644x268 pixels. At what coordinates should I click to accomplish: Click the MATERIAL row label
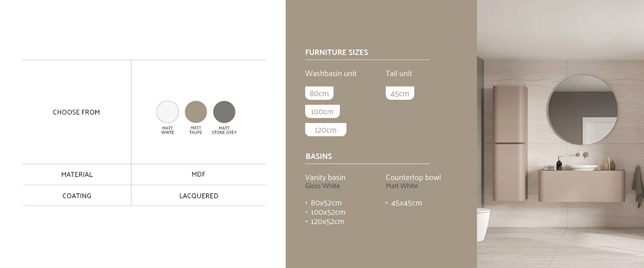(77, 175)
